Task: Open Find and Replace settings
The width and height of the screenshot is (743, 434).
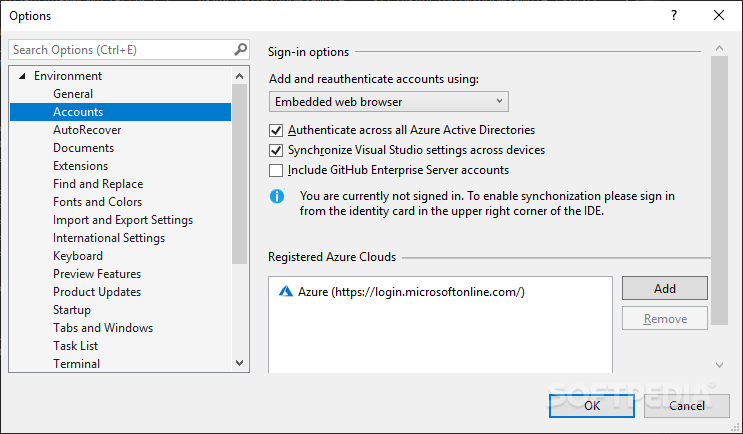Action: click(x=98, y=184)
